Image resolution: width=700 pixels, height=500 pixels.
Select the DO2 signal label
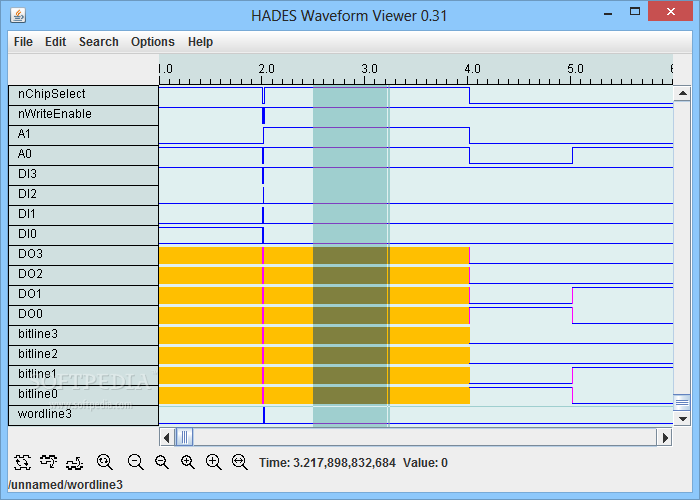83,275
